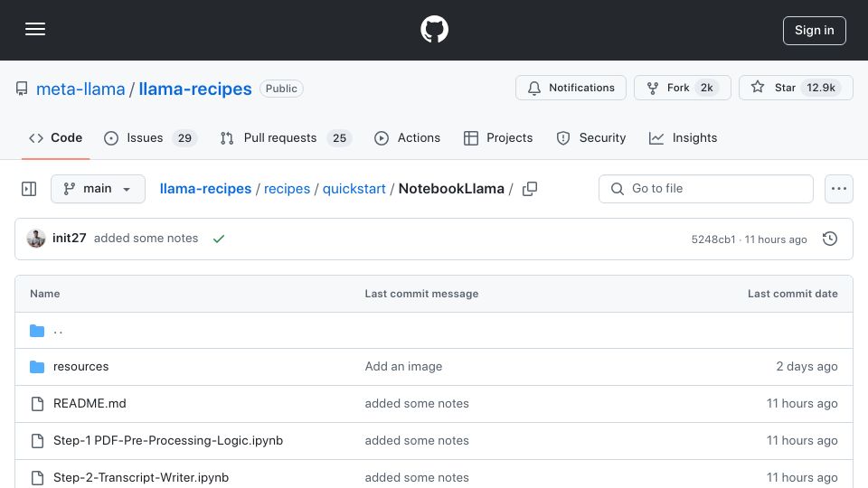
Task: Open the 'Add an image' commit message
Action: [x=403, y=366]
